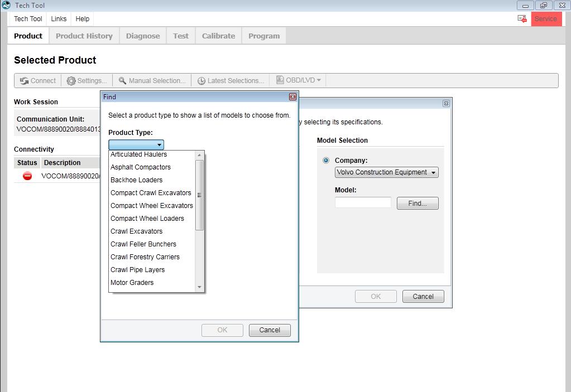Open the Links menu
Screen dimensions: 571x392
(x=59, y=19)
